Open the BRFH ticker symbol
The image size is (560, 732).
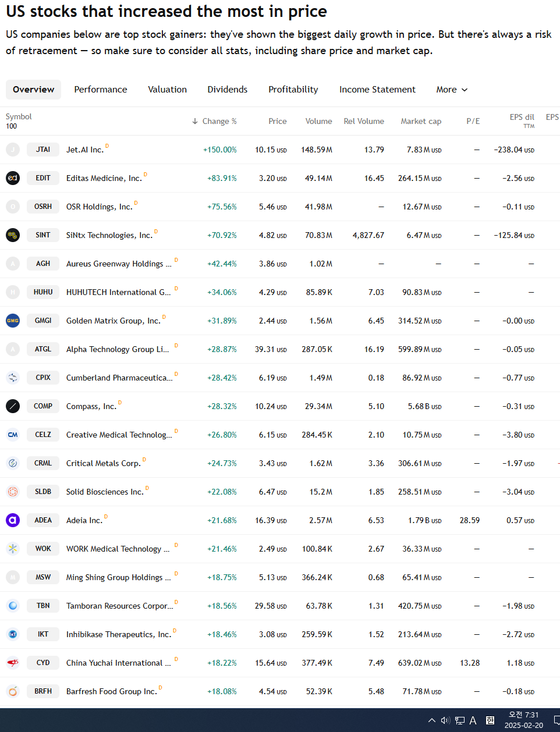(43, 691)
